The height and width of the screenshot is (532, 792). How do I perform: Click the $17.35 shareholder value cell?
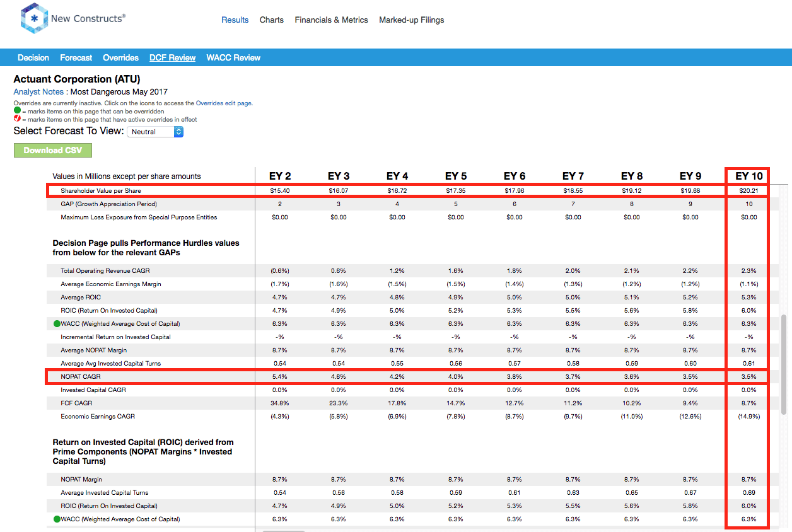click(x=456, y=191)
